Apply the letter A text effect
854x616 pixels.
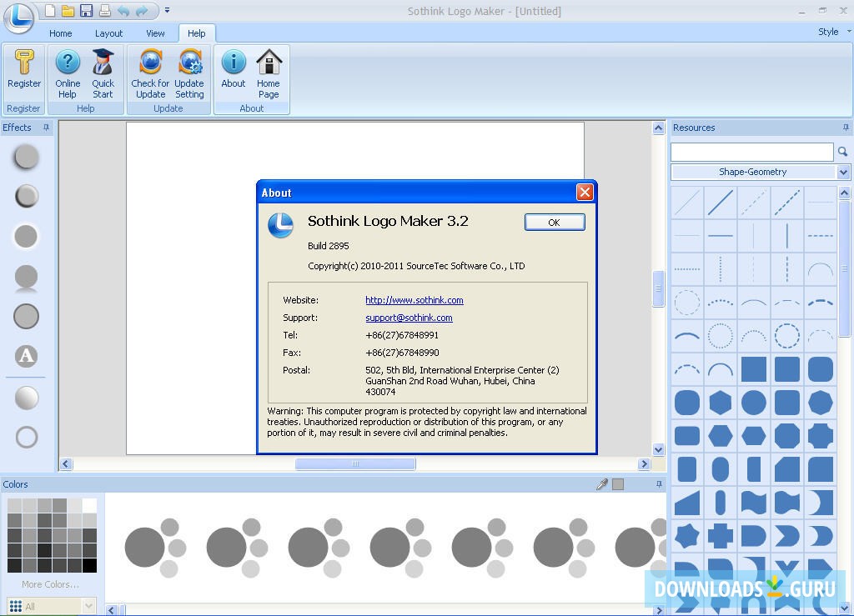tap(26, 356)
